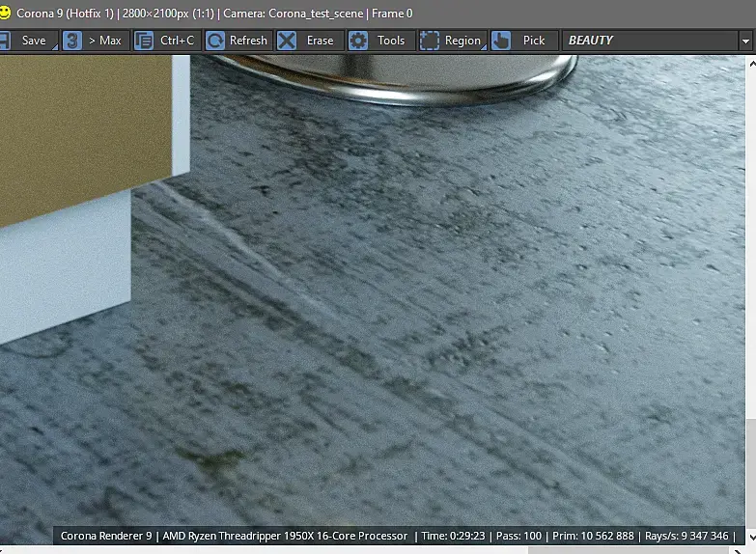Click the Erase X icon
The height and width of the screenshot is (554, 756).
[x=287, y=41]
